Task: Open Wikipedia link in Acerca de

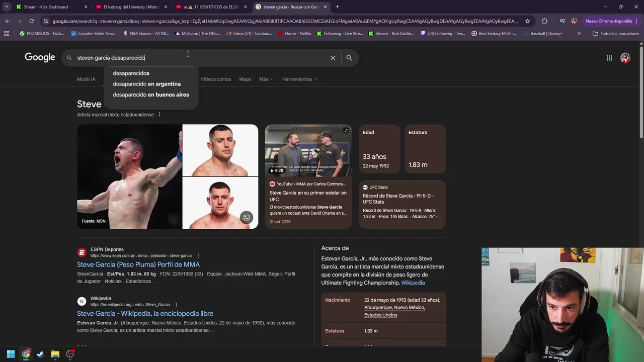Action: pos(413,283)
